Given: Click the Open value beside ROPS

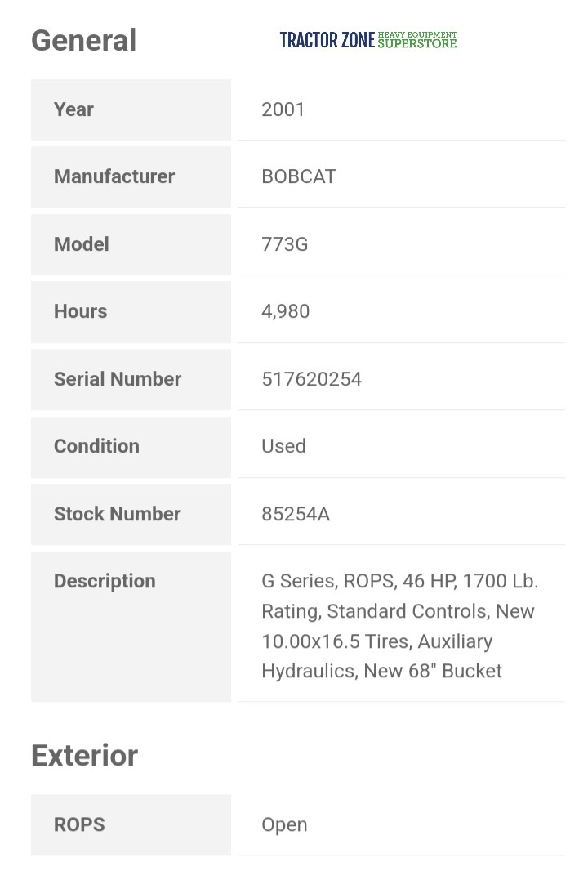Looking at the screenshot, I should click(284, 824).
